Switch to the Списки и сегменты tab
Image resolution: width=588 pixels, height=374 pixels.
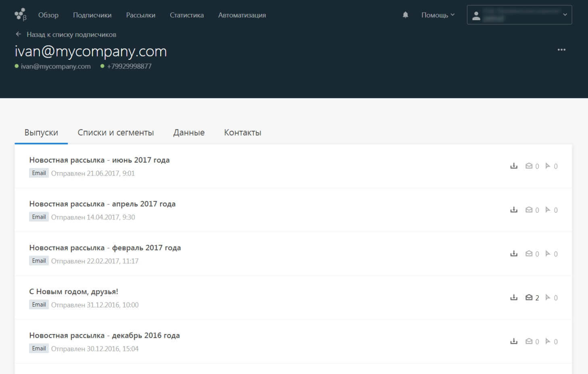[115, 133]
